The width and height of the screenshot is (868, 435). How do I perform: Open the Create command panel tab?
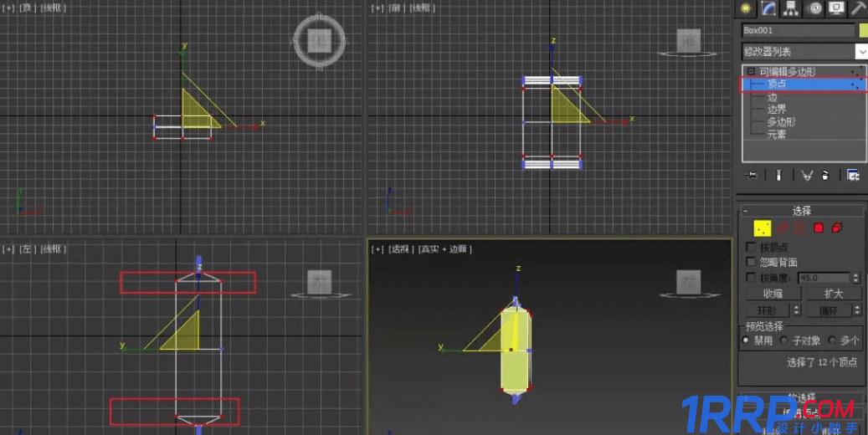pos(745,8)
